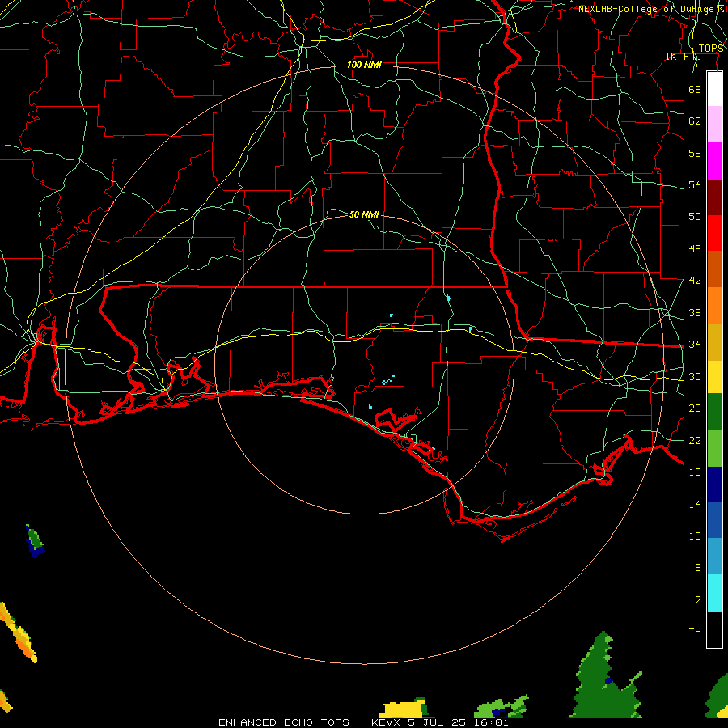Click the '18' legend value
This screenshot has height=728, width=728.
tap(695, 472)
